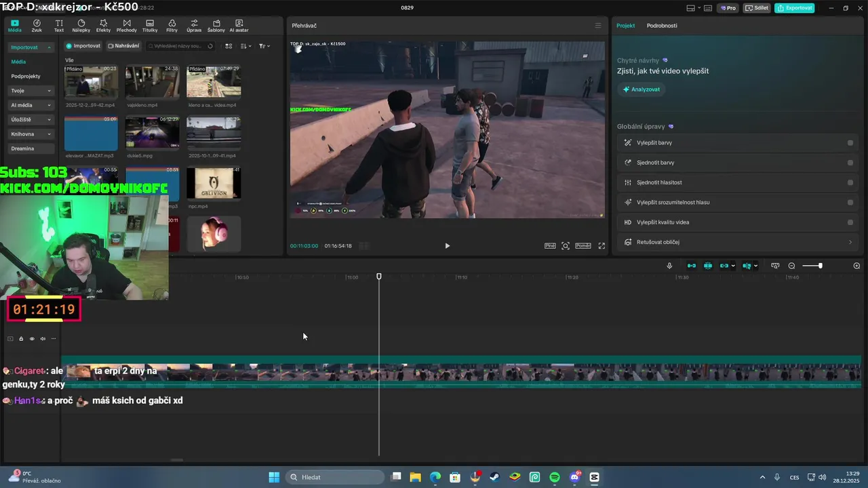
Task: Open the timeline preview-axis icon
Action: point(775,266)
